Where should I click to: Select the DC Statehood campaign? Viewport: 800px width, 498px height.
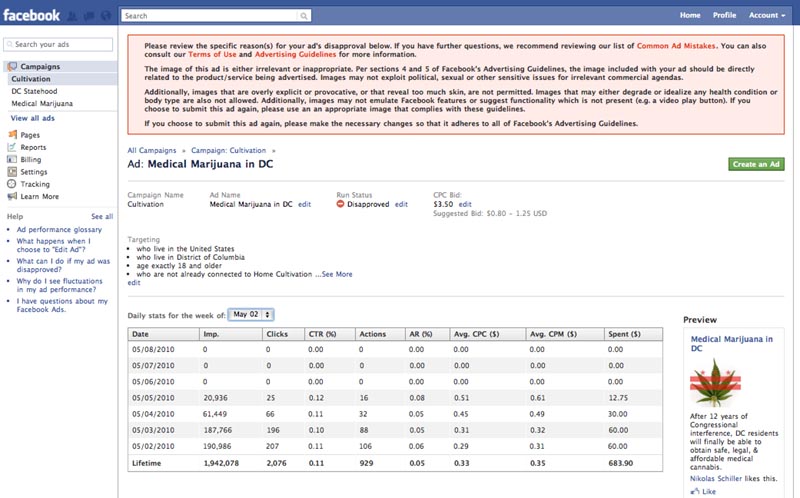coord(34,91)
